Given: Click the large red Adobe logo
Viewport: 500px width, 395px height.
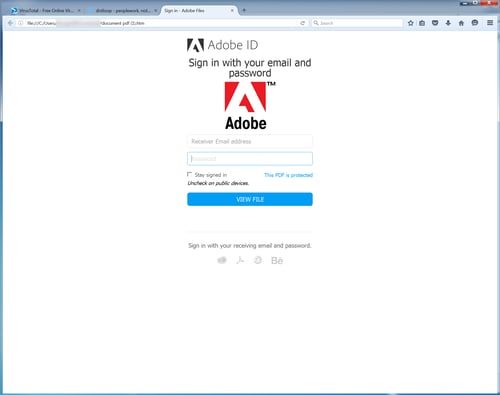Looking at the screenshot, I should click(250, 106).
